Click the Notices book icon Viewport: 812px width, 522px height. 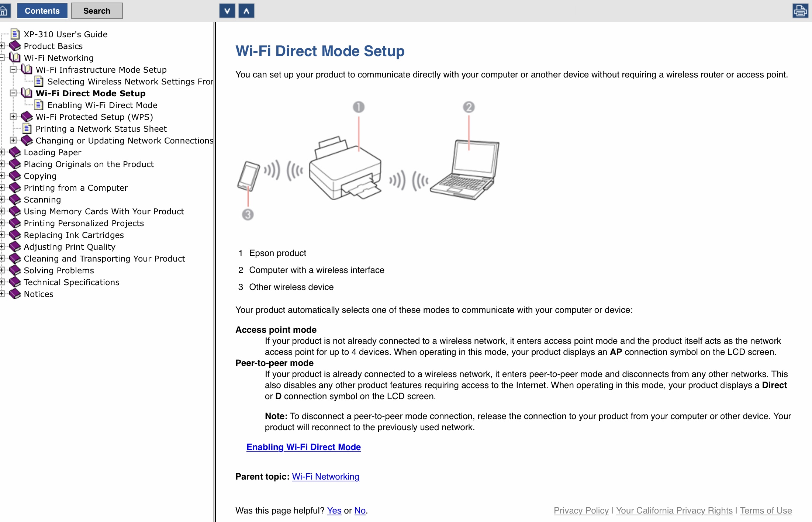click(x=15, y=294)
